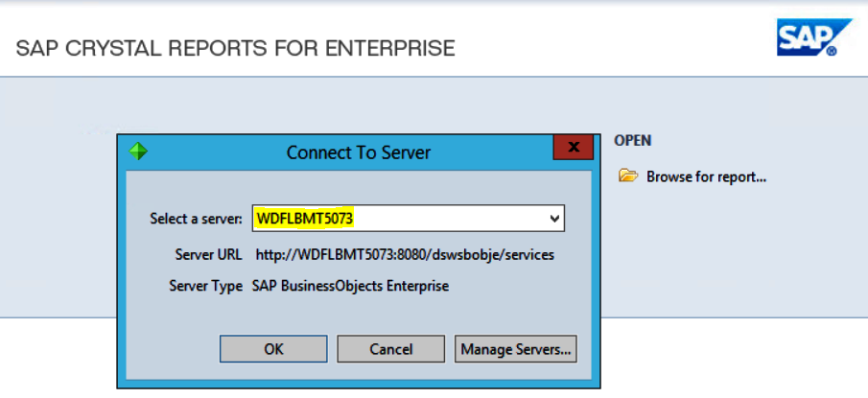The width and height of the screenshot is (868, 398).
Task: Cancel the Connect To Server dialog
Action: coord(390,349)
